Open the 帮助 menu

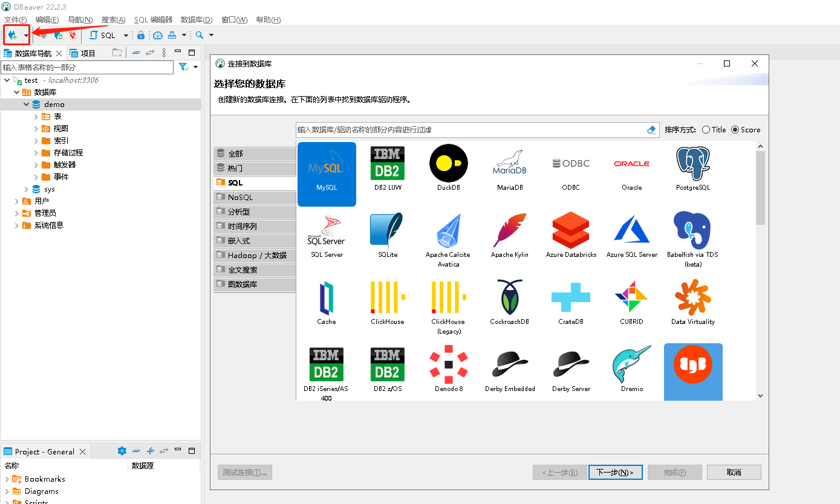tap(269, 20)
